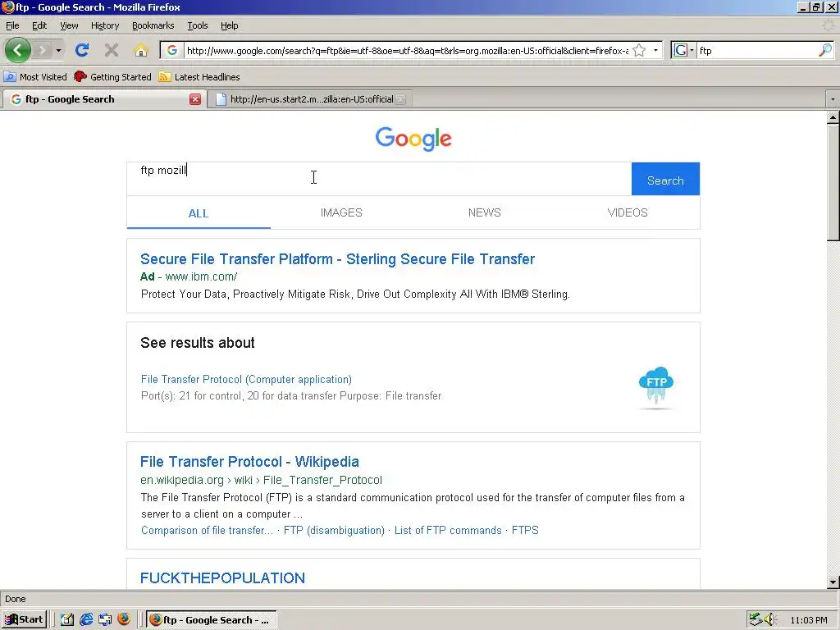
Task: Click the network tray icon
Action: pyautogui.click(x=756, y=620)
